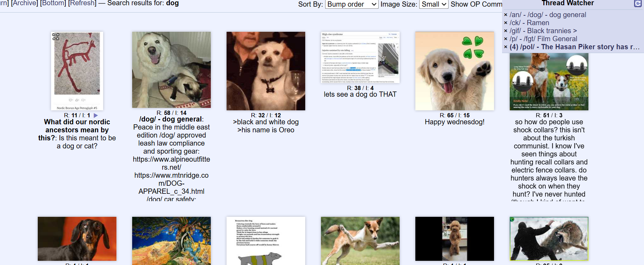Image resolution: width=644 pixels, height=265 pixels.
Task: Go to the [Archive] link
Action: tap(24, 3)
